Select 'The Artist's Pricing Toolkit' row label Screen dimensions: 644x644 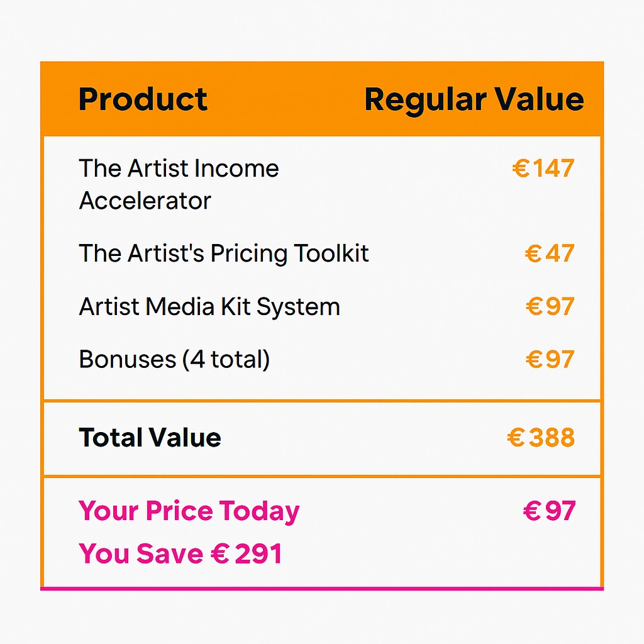pos(224,253)
